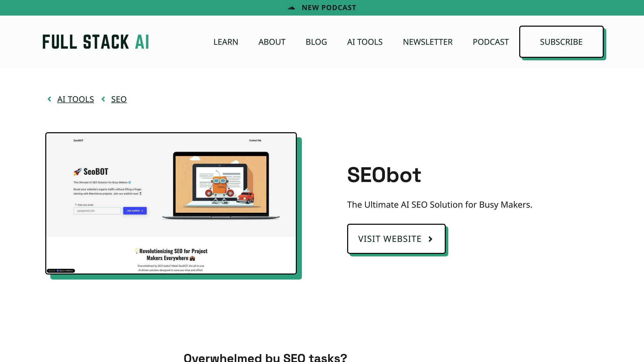Image resolution: width=644 pixels, height=362 pixels.
Task: Click the back chevron before SEO breadcrumb
Action: pyautogui.click(x=103, y=99)
